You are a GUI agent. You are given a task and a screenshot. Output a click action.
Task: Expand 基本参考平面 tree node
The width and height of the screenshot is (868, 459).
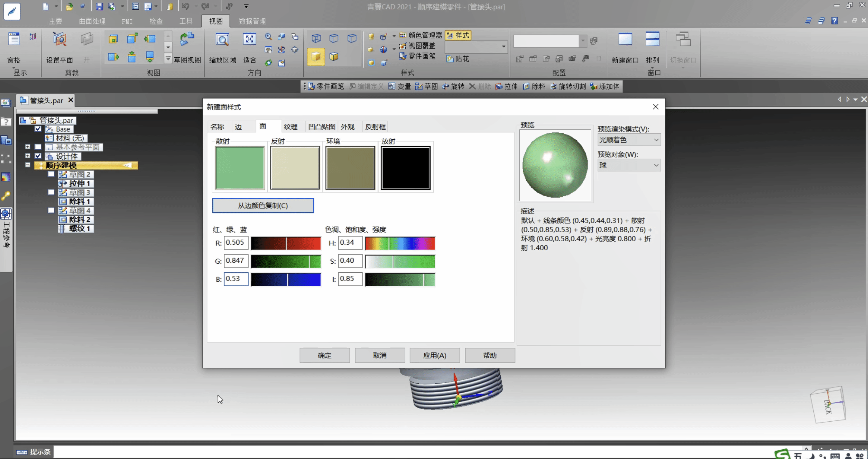(x=28, y=147)
